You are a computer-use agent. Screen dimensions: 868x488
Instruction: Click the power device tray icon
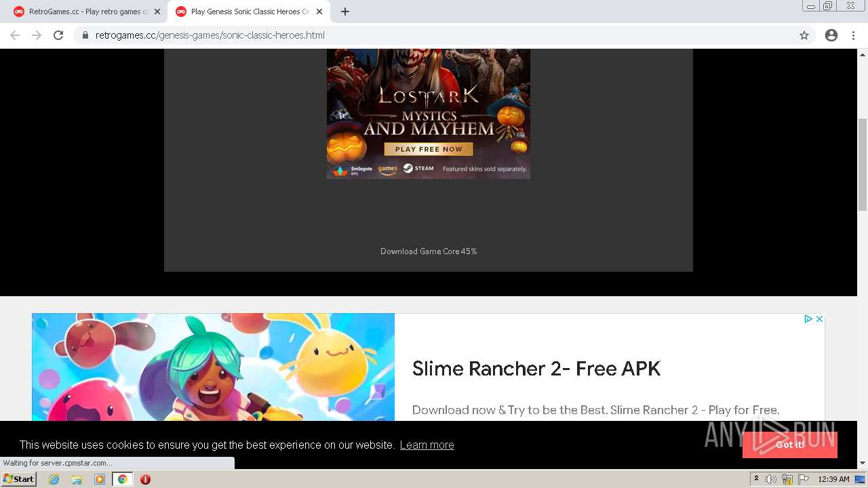coord(787,479)
